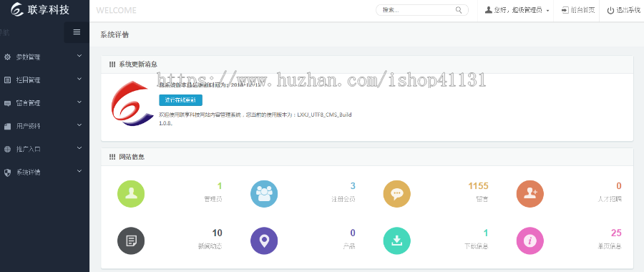Focus the 搜索 search input field
644x272 pixels.
tap(422, 10)
